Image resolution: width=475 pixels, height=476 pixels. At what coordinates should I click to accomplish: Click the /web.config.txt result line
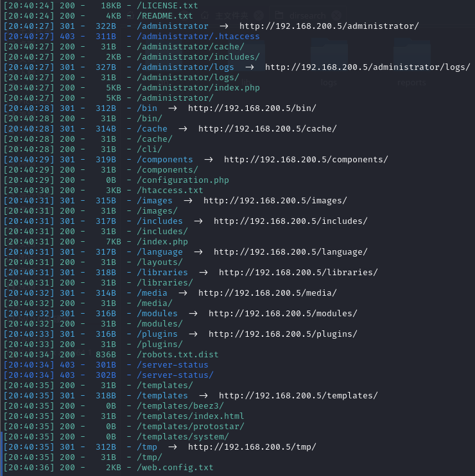click(175, 468)
